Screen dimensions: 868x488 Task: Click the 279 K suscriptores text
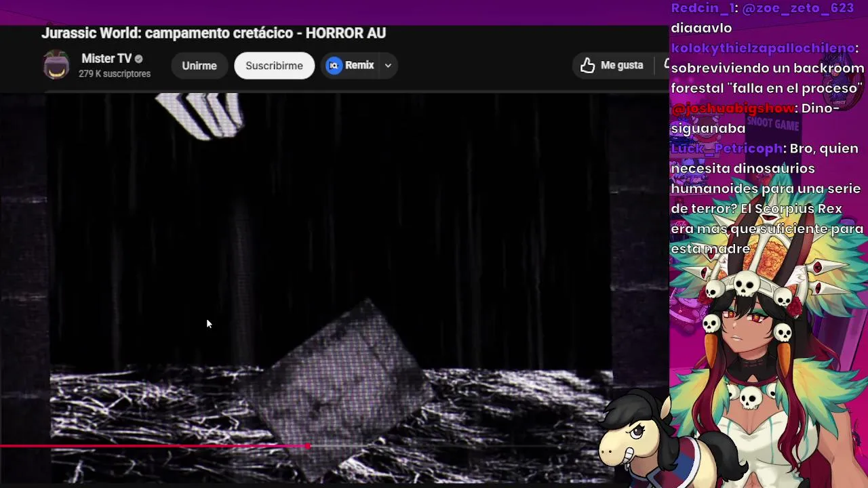coord(115,74)
